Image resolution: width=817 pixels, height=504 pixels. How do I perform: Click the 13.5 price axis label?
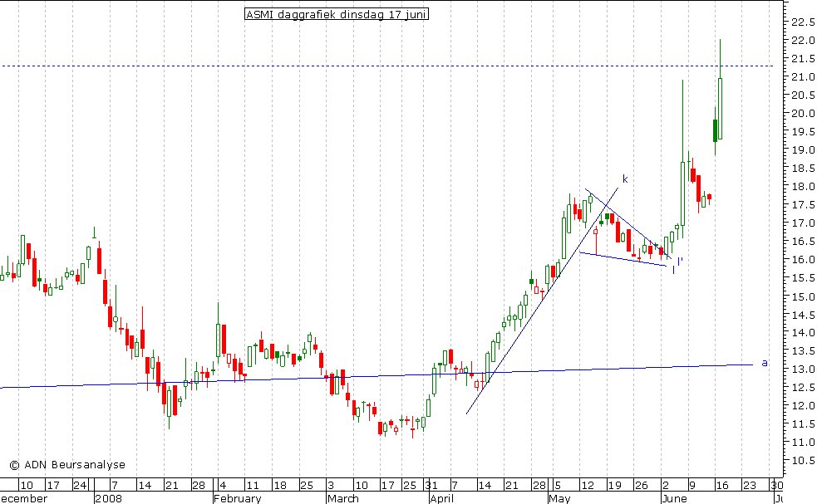tap(803, 351)
